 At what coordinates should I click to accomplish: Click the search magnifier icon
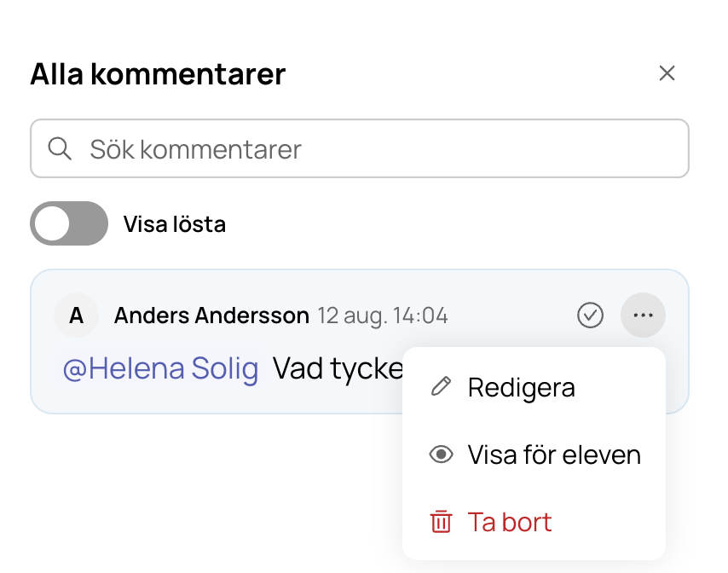pos(60,148)
